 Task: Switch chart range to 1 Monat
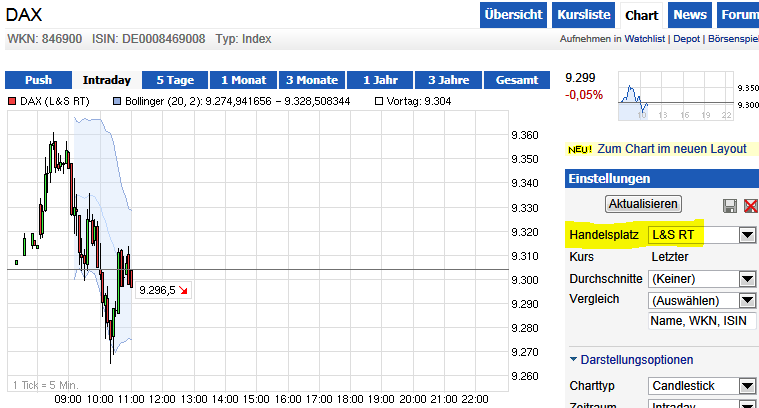pos(243,80)
